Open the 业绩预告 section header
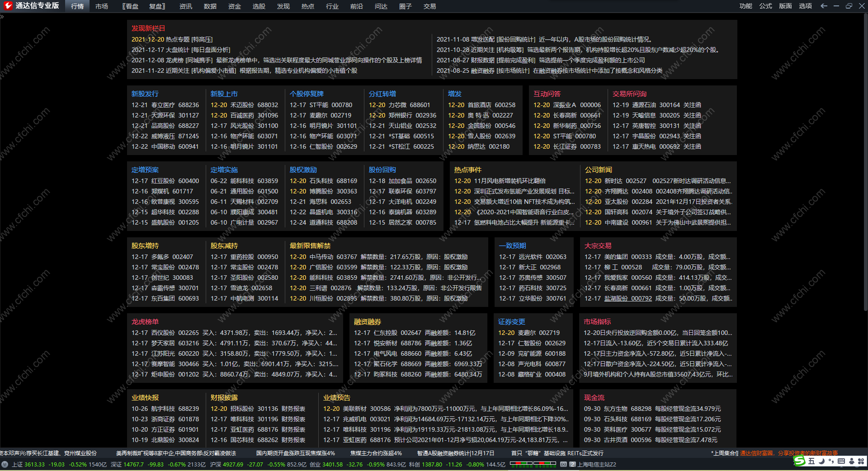Screen dimensions: 868x471 337,398
